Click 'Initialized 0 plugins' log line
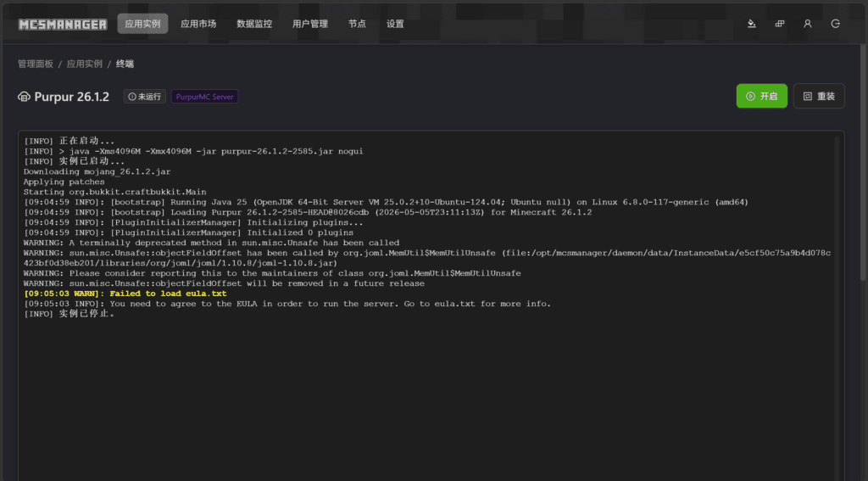868x481 pixels. click(x=189, y=232)
